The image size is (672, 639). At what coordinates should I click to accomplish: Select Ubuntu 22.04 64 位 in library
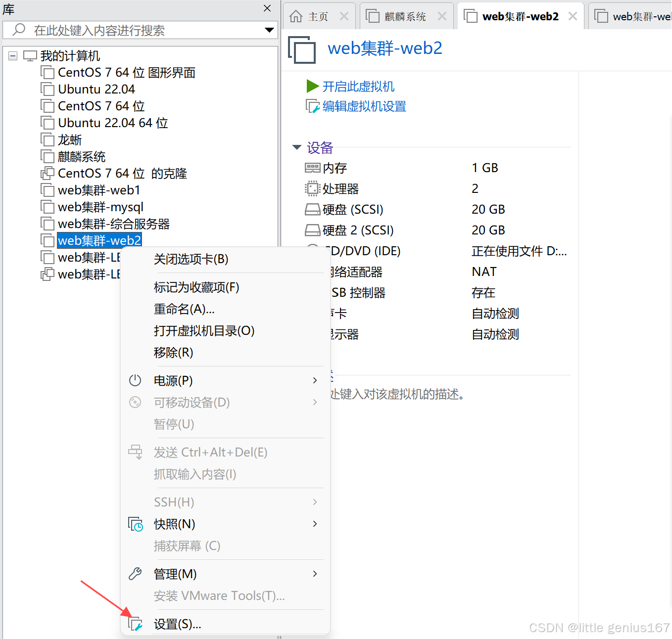(113, 123)
